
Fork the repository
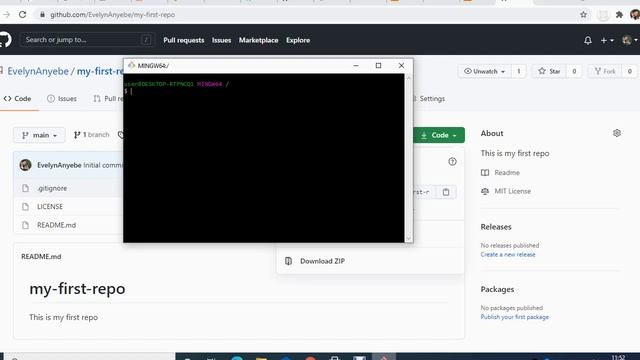605,71
